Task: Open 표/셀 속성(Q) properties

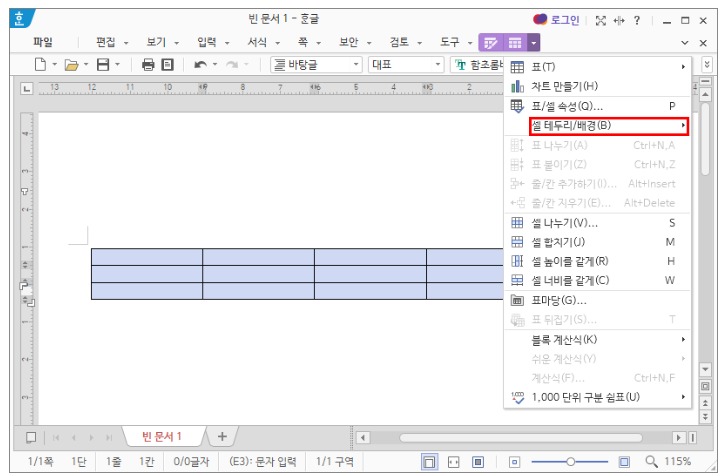Action: [567, 106]
